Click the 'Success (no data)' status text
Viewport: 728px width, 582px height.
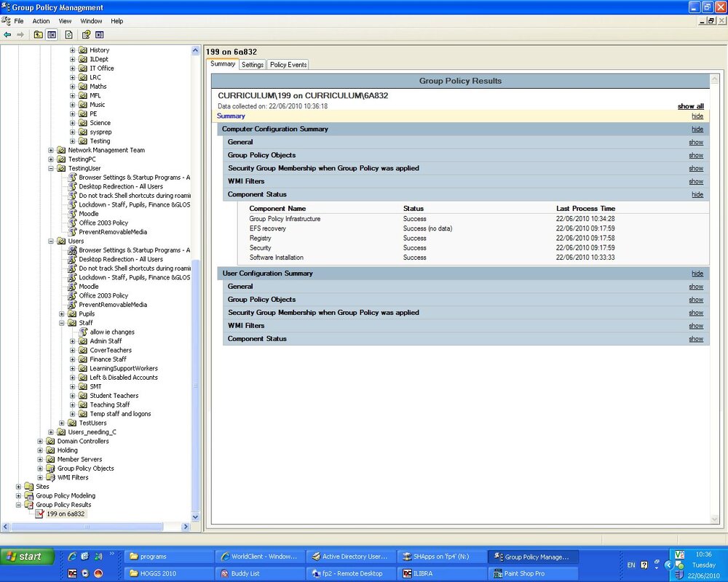click(x=427, y=229)
